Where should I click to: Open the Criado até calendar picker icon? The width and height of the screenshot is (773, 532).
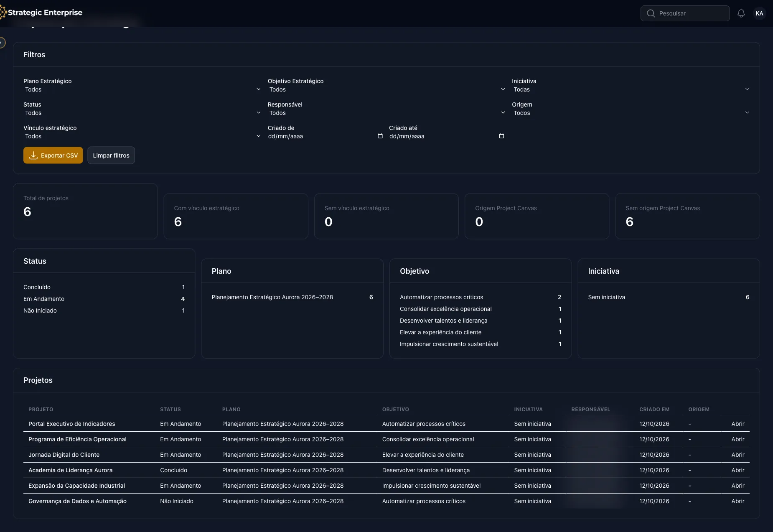tap(501, 136)
